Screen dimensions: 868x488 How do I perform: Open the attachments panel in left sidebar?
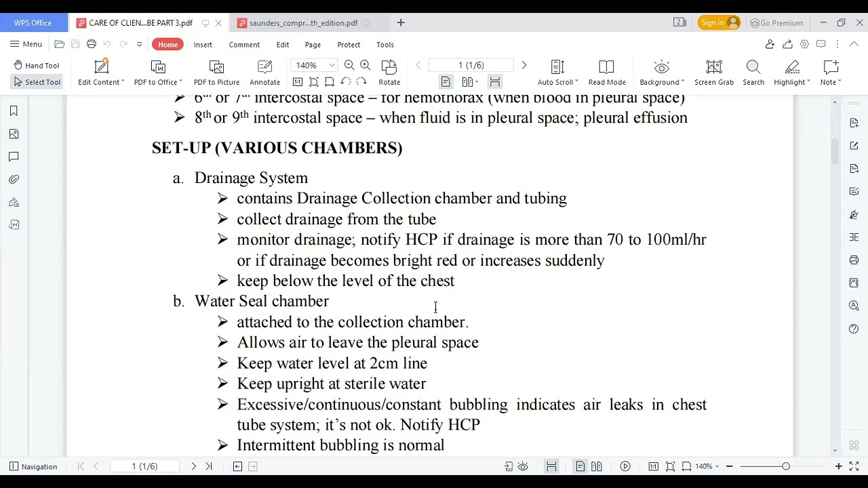coord(14,180)
